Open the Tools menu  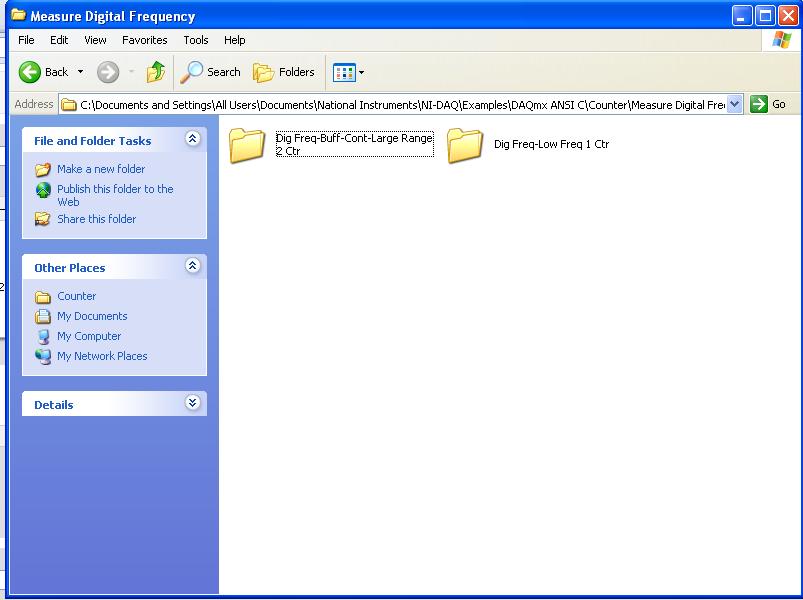coord(195,40)
